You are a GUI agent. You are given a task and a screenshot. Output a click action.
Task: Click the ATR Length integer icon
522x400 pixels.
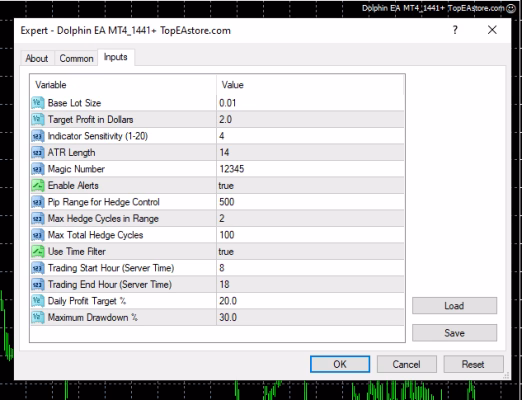pyautogui.click(x=38, y=152)
